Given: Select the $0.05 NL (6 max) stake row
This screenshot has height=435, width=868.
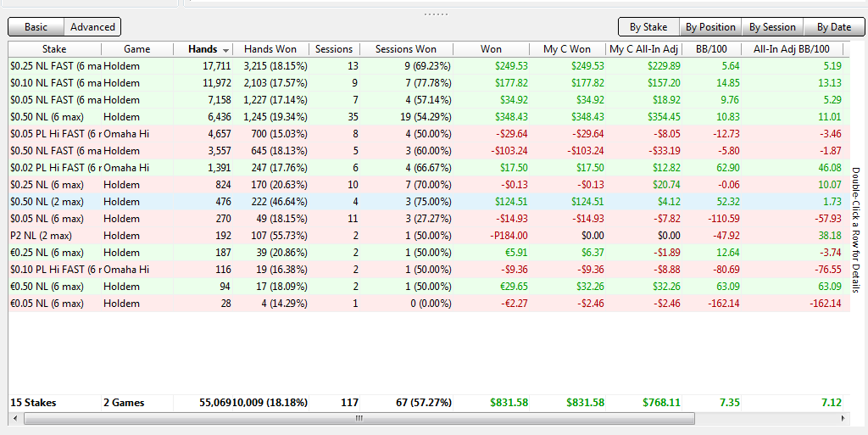Looking at the screenshot, I should click(x=429, y=219).
